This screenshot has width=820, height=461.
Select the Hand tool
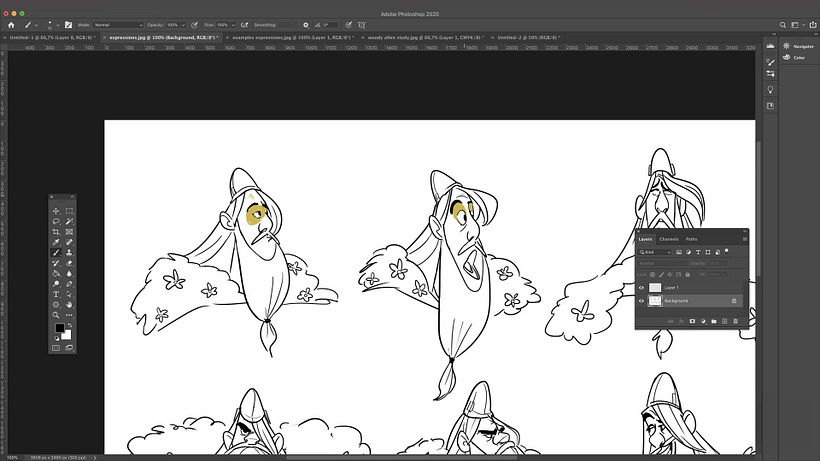click(x=69, y=305)
